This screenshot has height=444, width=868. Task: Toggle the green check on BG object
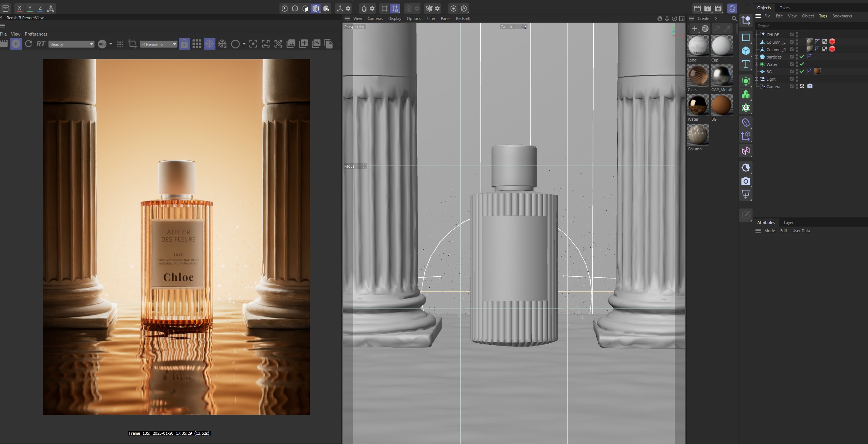point(802,71)
